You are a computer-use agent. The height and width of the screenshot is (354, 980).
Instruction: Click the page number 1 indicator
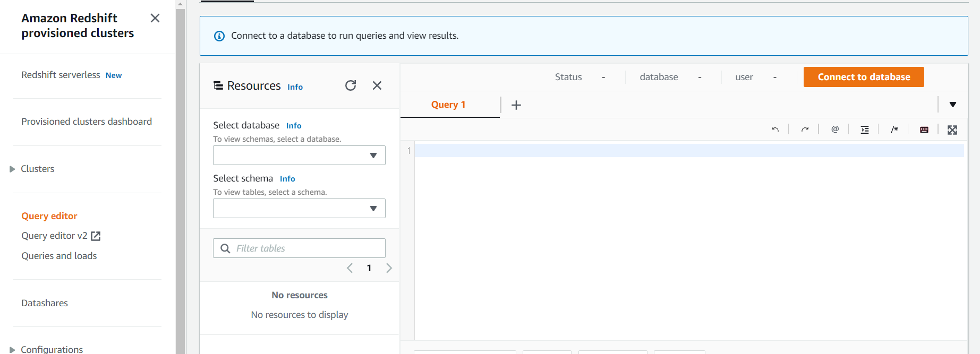click(x=369, y=268)
